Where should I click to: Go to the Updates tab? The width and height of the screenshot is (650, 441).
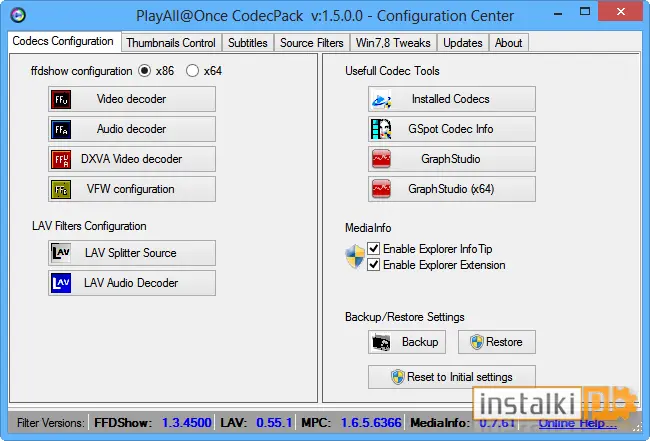[x=463, y=43]
